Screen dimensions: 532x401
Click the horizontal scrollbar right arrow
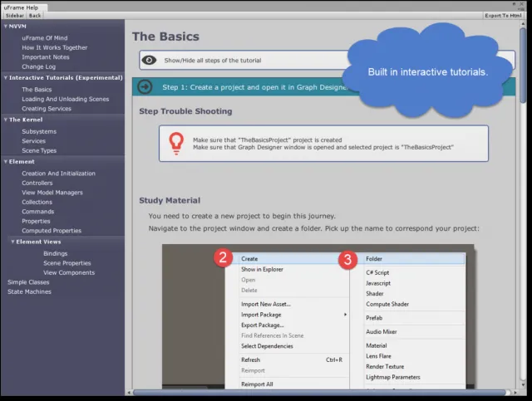point(515,393)
